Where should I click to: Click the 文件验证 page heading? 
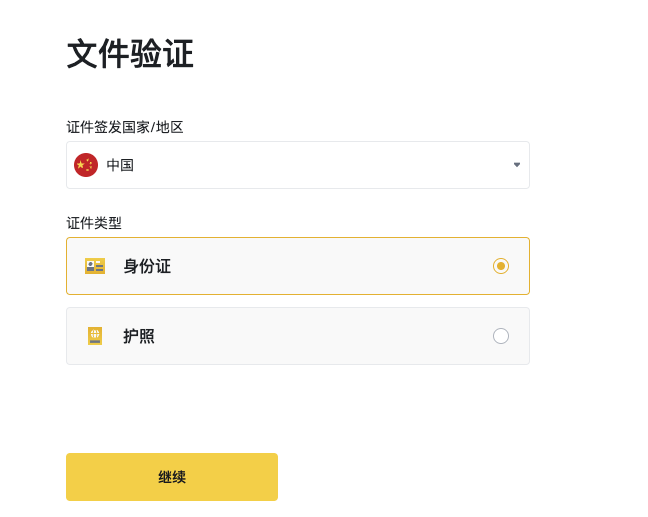tap(130, 53)
